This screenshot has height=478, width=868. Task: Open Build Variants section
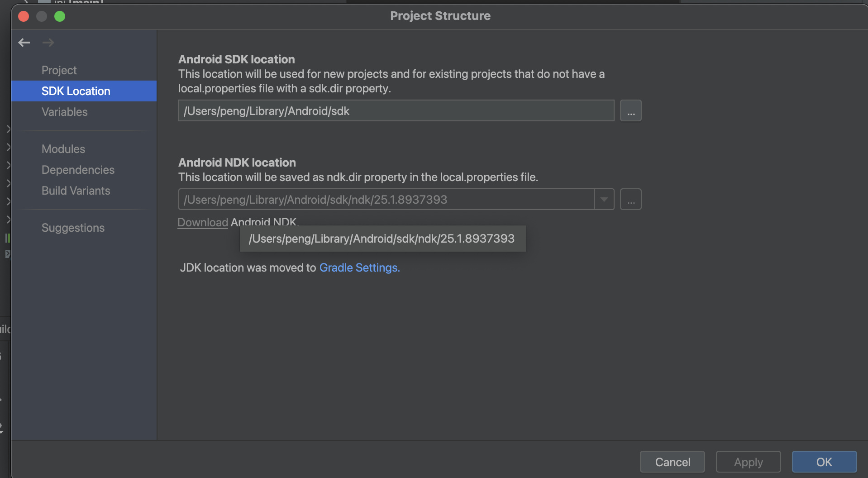pyautogui.click(x=76, y=191)
